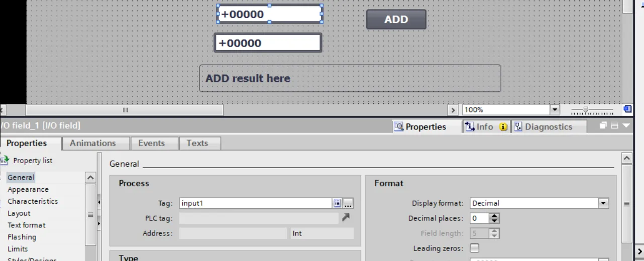Collapse inspector window with the down triangle
This screenshot has width=644, height=261.
pos(626,126)
